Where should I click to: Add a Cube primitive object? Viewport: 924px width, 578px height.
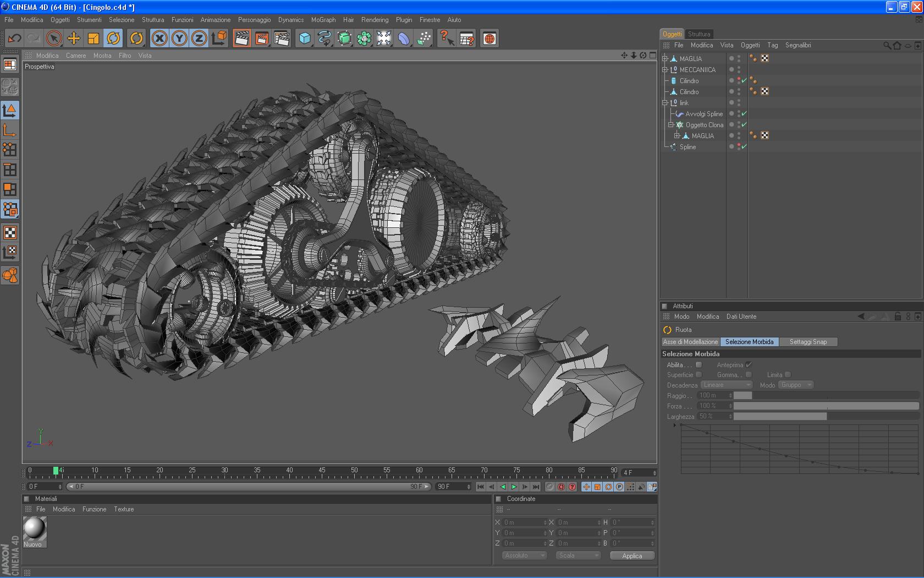click(305, 39)
